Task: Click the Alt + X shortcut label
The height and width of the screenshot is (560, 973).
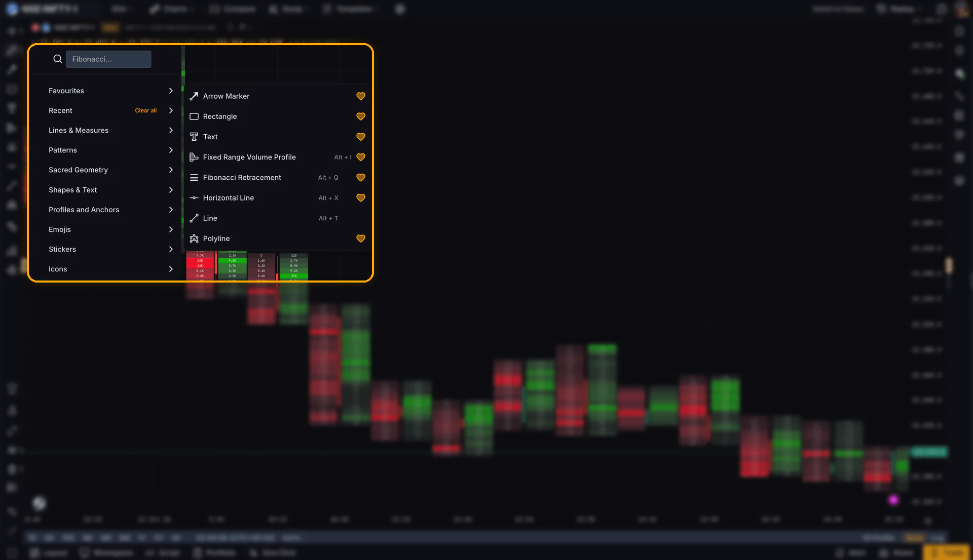Action: tap(328, 198)
